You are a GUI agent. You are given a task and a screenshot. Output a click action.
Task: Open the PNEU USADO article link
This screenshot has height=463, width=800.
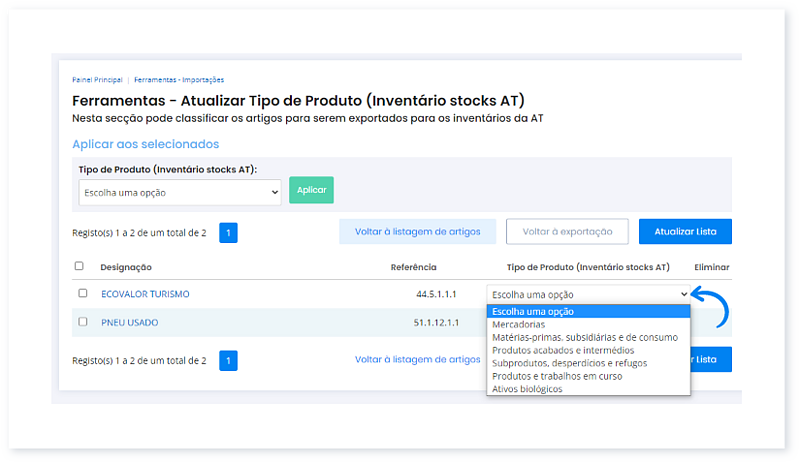[129, 322]
